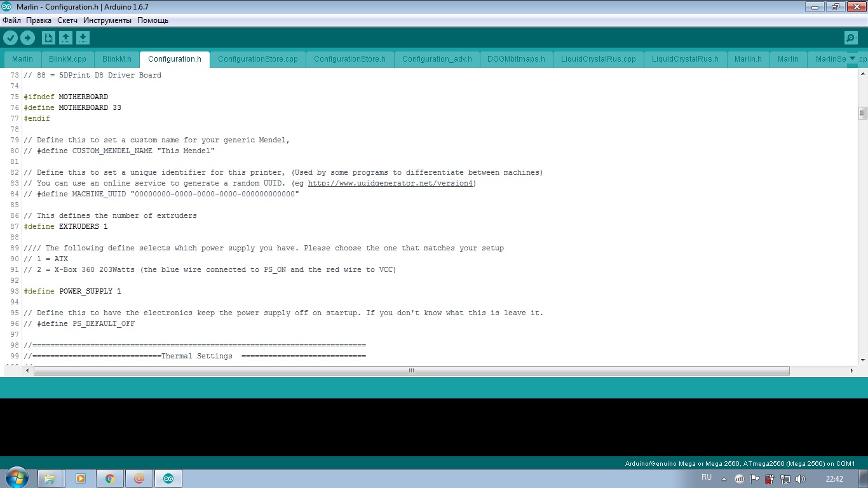Image resolution: width=868 pixels, height=488 pixels.
Task: Switch to the Marlin.h tab
Action: pos(748,59)
